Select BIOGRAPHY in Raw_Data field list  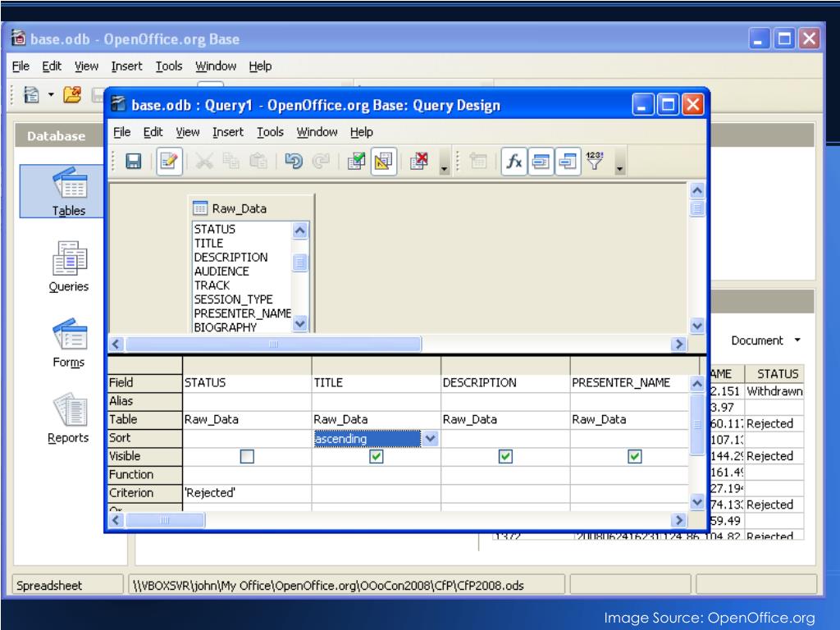pos(225,326)
